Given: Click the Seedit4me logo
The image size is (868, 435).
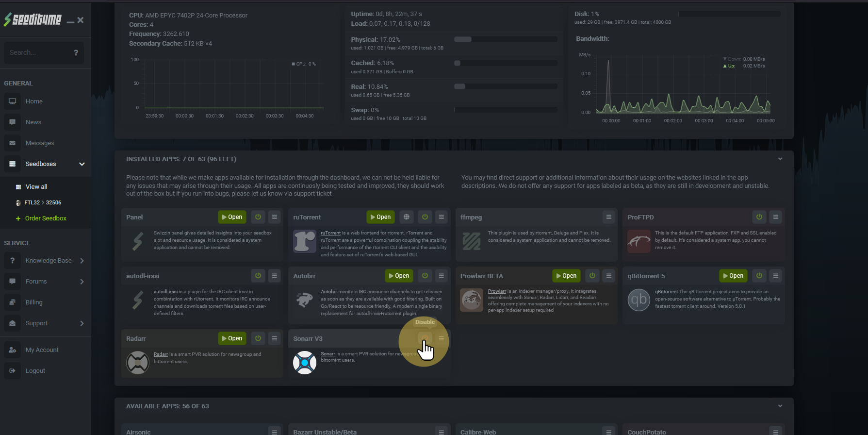Looking at the screenshot, I should [33, 19].
